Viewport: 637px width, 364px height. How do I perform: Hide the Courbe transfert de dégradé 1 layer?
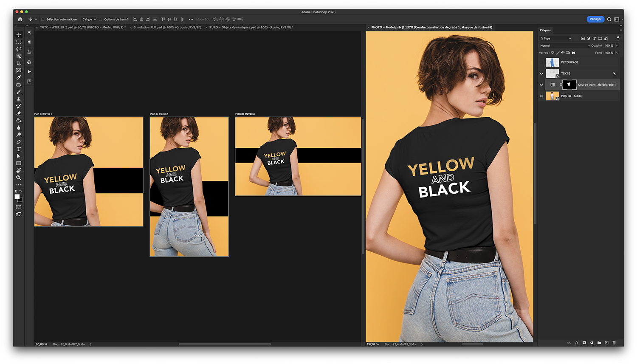(541, 85)
